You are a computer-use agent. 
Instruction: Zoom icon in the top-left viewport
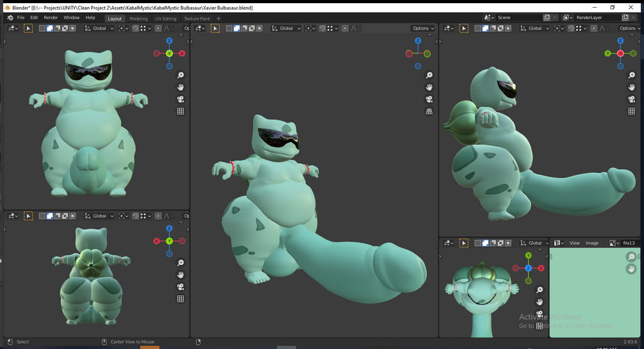coord(180,75)
